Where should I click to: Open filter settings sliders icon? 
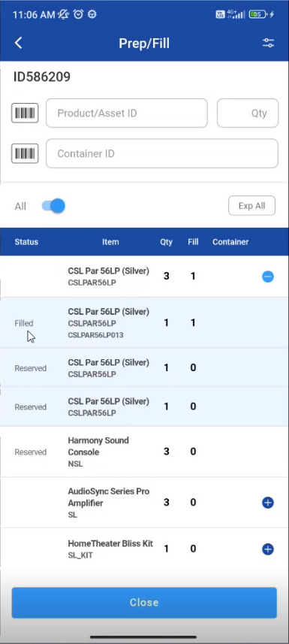coord(268,43)
